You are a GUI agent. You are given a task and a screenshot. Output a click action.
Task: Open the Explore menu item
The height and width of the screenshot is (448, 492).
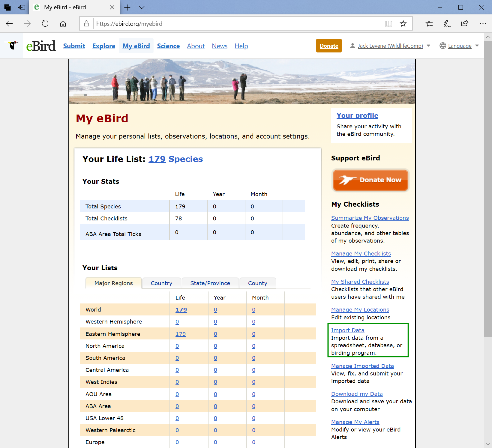[x=104, y=46]
